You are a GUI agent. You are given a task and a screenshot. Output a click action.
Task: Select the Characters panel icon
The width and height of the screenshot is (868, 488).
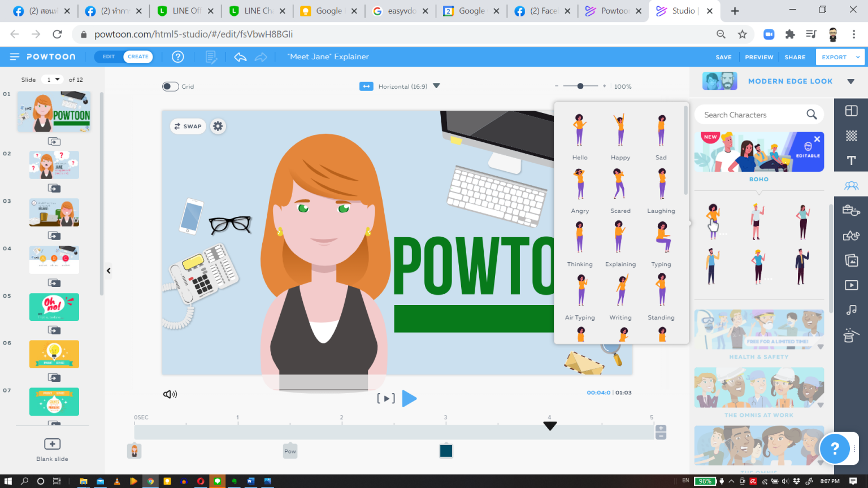851,185
